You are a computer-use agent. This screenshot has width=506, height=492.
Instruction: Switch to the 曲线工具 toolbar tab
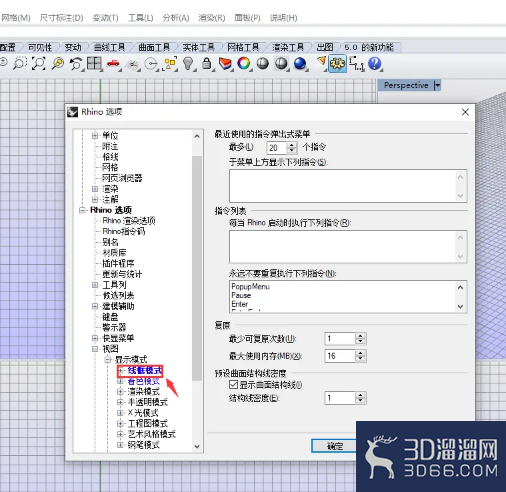109,47
